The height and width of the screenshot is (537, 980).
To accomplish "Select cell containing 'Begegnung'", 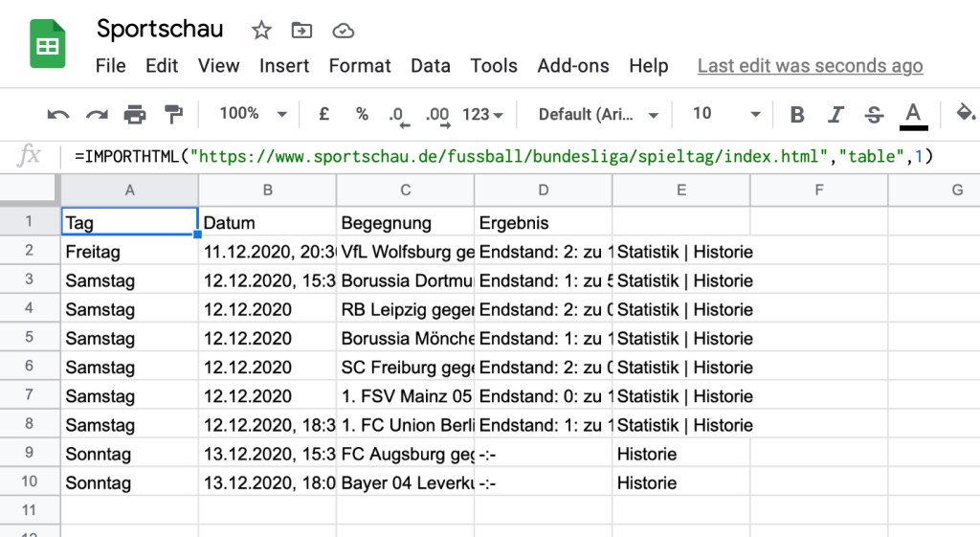I will (x=406, y=222).
